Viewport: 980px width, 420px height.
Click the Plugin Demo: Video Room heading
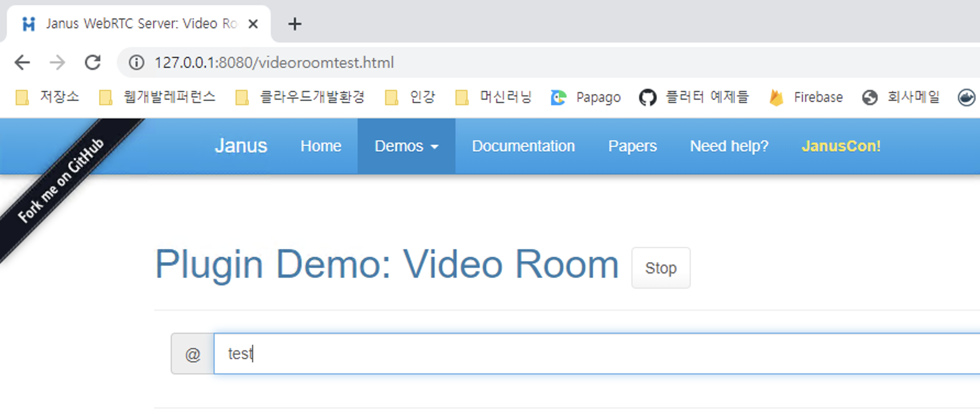click(x=387, y=264)
